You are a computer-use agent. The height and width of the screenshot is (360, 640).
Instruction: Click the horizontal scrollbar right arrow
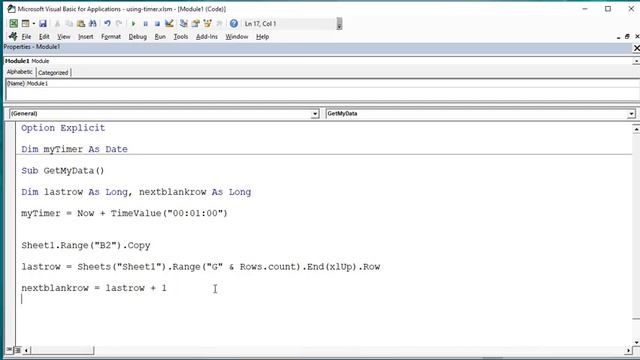(628, 350)
